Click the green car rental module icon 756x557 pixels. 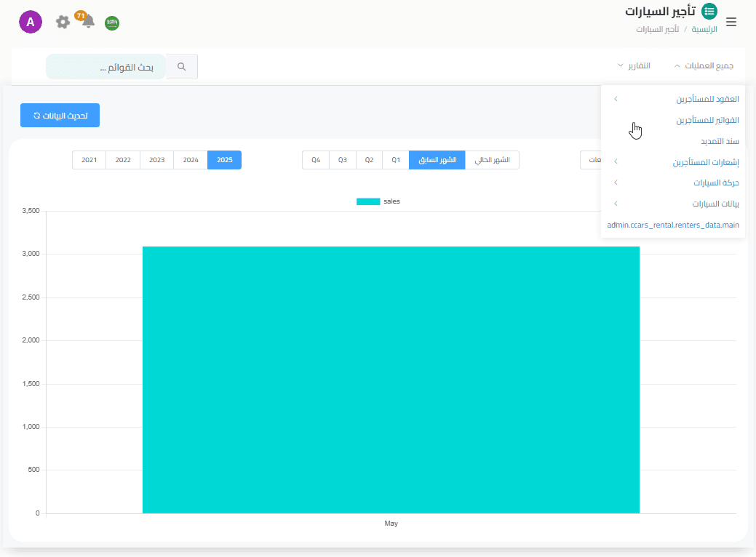click(709, 11)
